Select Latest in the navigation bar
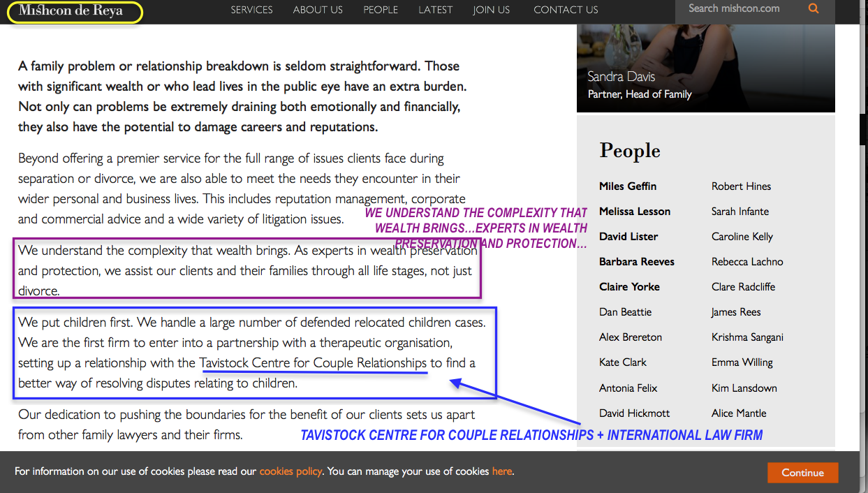This screenshot has height=493, width=868. tap(436, 10)
